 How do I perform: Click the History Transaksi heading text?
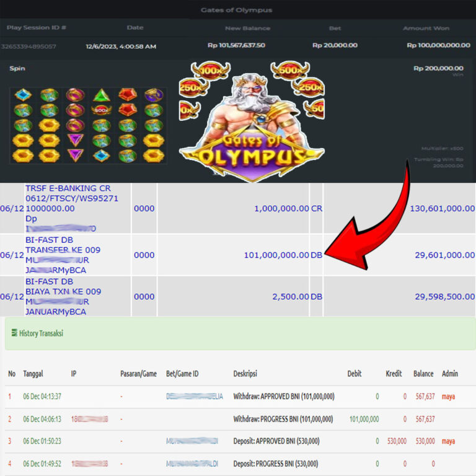click(41, 333)
